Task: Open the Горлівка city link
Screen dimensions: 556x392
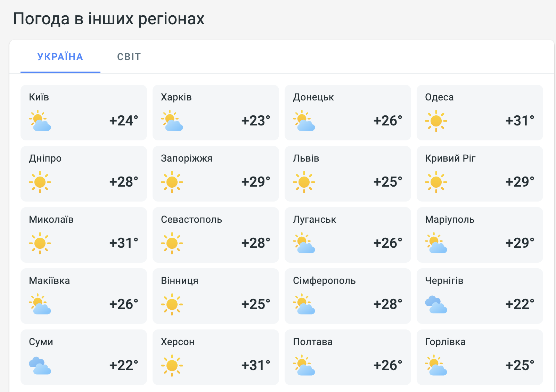Action: [x=445, y=342]
